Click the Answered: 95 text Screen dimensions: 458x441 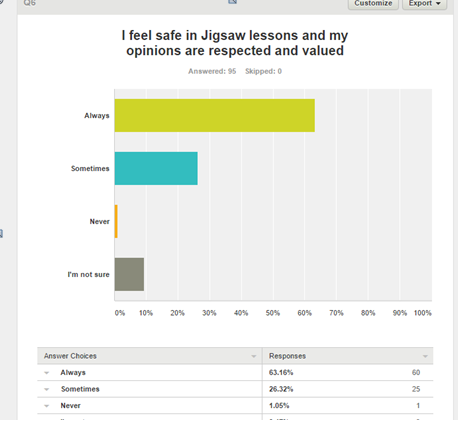(x=212, y=71)
